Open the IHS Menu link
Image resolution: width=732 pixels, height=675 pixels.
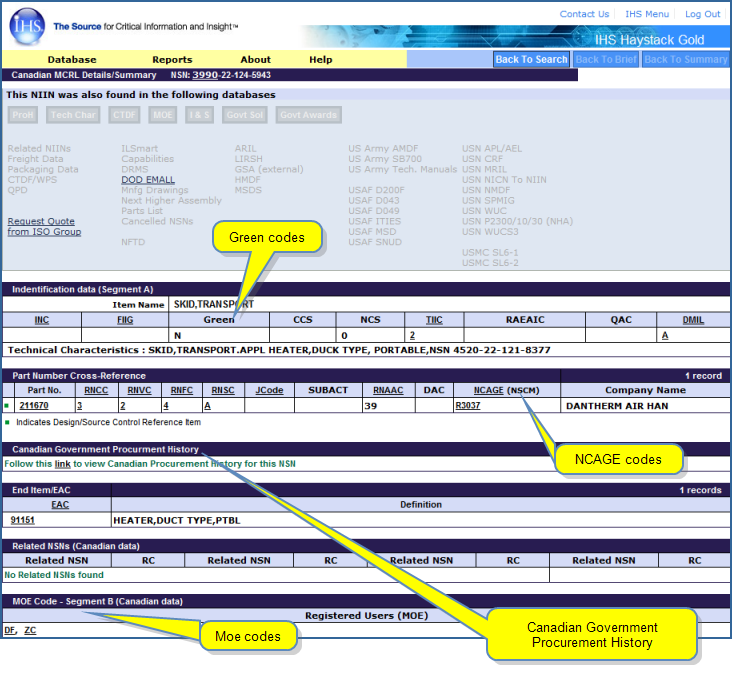tap(647, 14)
